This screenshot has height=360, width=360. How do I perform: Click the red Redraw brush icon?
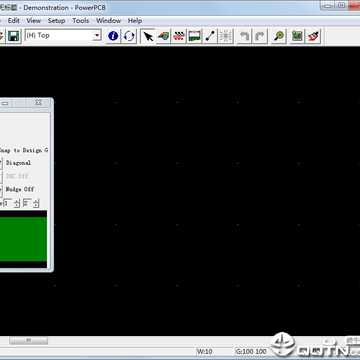313,36
